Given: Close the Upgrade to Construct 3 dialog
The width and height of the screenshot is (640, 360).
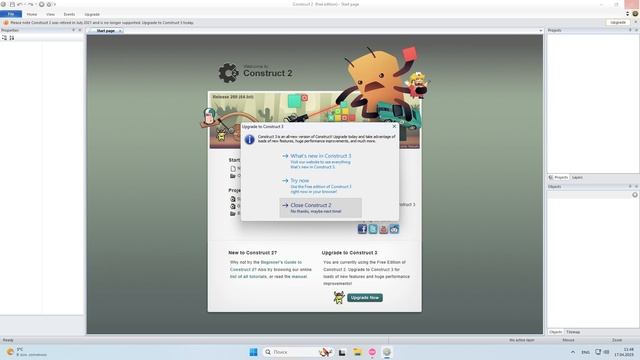Looking at the screenshot, I should pos(394,127).
